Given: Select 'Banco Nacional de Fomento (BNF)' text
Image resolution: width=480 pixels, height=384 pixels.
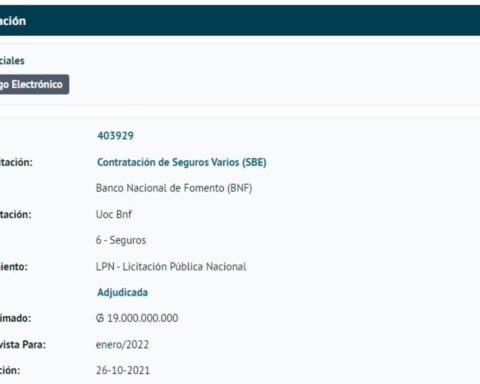Looking at the screenshot, I should (174, 188).
